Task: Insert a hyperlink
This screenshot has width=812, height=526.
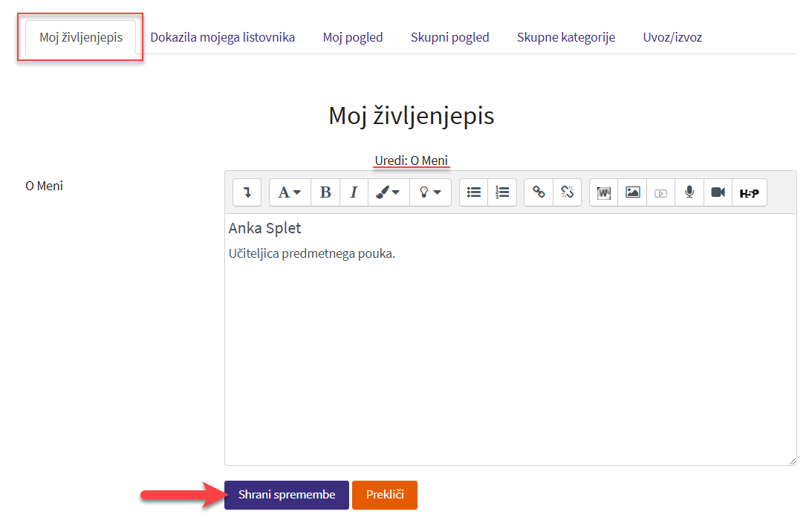Action: pos(539,192)
